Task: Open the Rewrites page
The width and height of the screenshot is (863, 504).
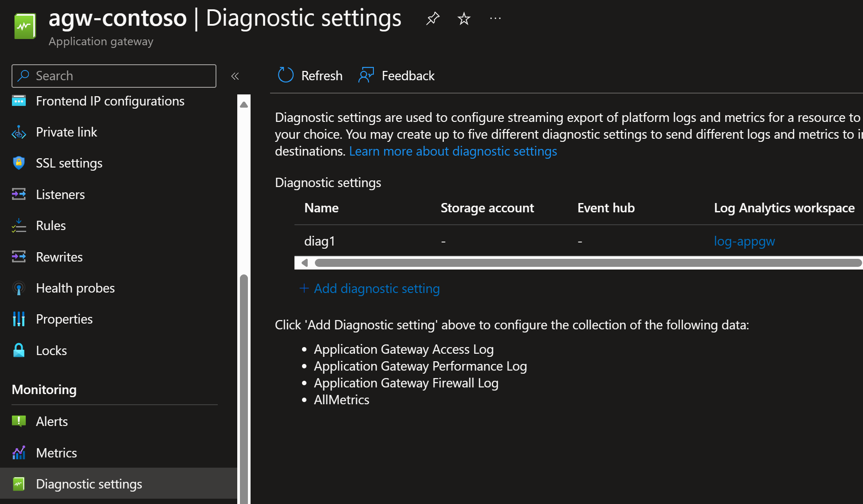Action: point(59,257)
